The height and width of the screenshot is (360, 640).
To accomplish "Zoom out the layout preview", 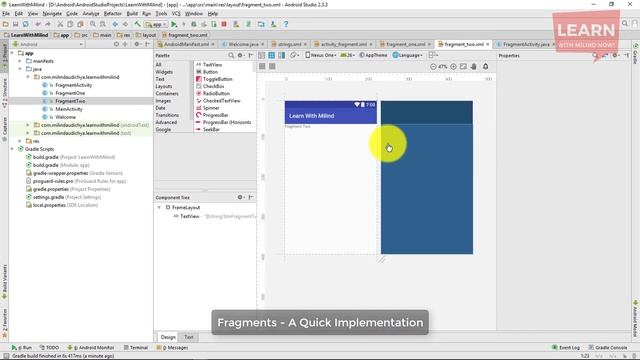I will [x=433, y=67].
